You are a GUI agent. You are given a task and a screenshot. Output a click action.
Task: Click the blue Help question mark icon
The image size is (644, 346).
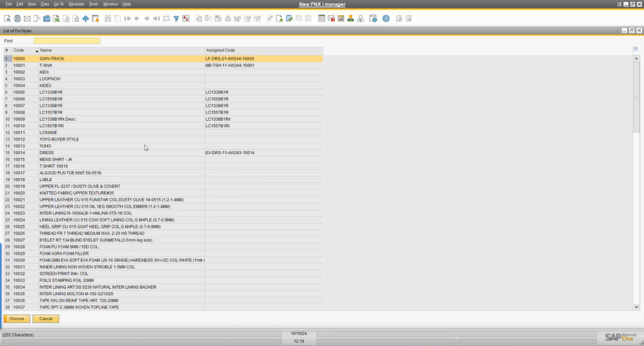[386, 18]
